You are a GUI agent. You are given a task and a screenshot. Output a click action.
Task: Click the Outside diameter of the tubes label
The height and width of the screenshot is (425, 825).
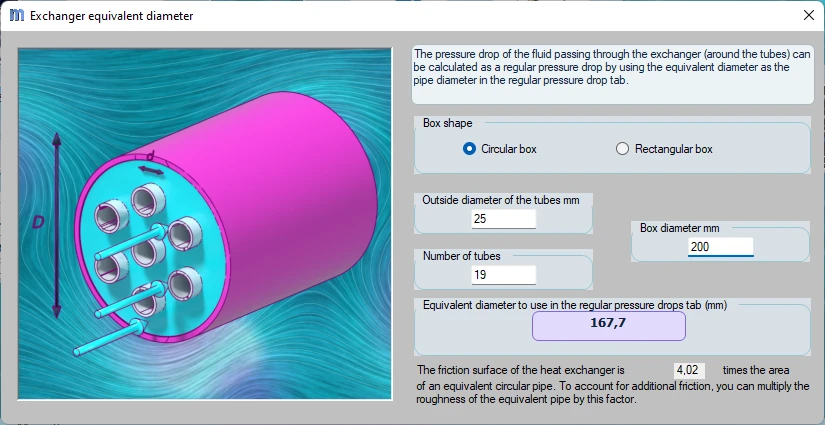501,200
